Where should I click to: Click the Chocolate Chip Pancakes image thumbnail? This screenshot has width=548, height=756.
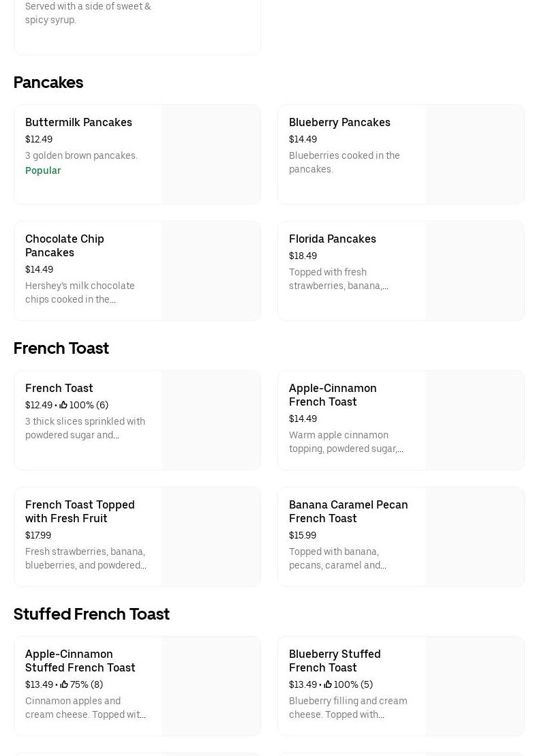(211, 271)
